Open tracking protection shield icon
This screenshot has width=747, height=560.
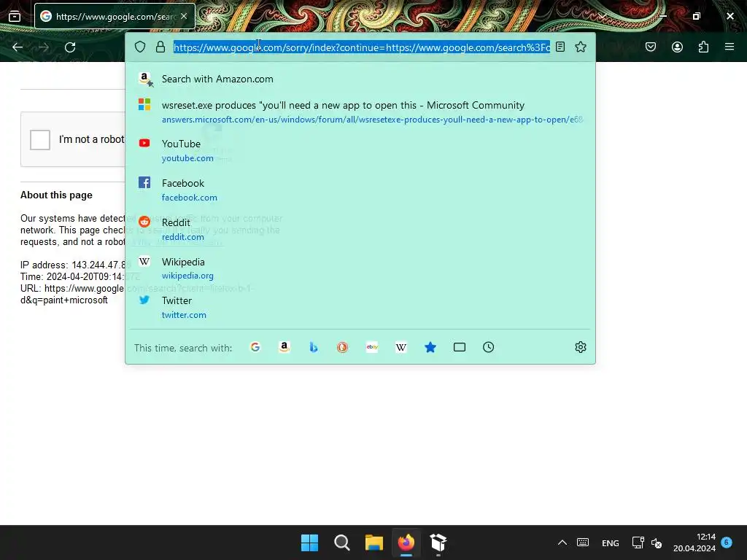139,47
